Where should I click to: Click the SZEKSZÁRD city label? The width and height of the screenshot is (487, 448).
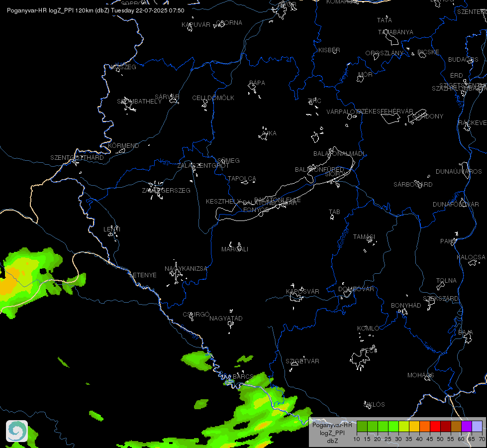pyautogui.click(x=440, y=299)
